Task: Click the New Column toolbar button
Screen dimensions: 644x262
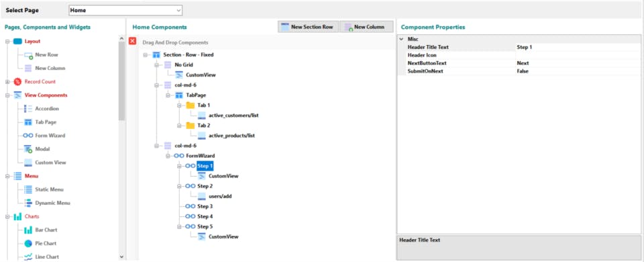Action: pyautogui.click(x=366, y=27)
